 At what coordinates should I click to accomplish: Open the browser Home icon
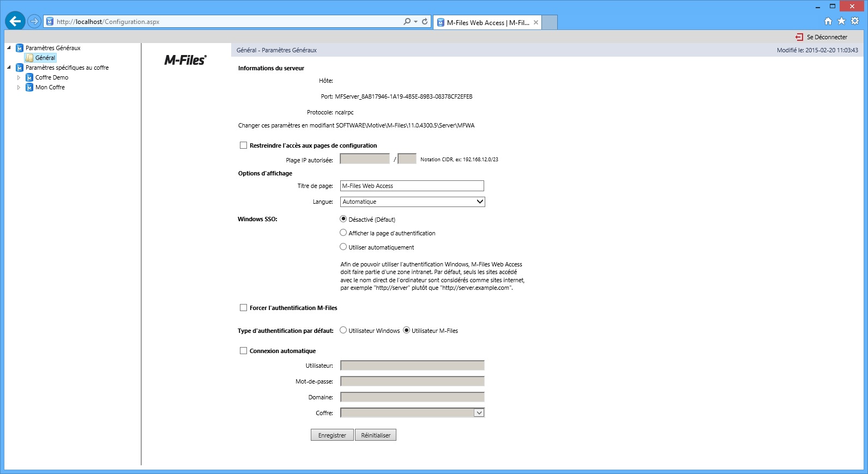click(828, 21)
